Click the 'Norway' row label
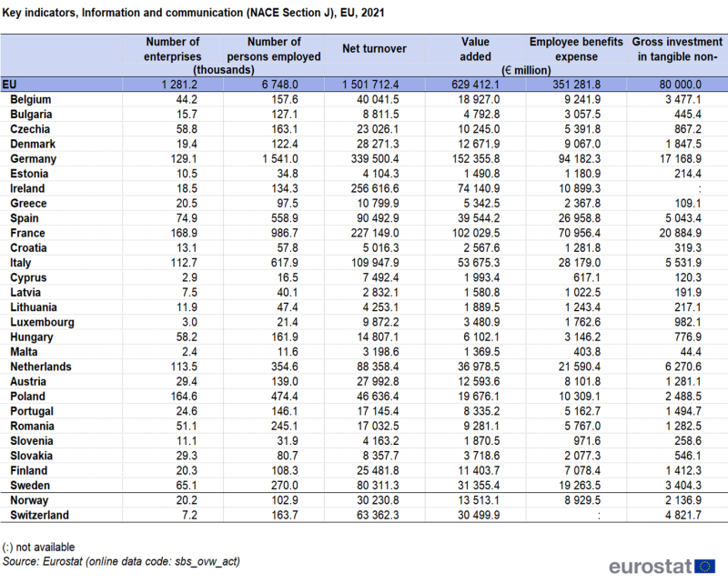 click(29, 500)
